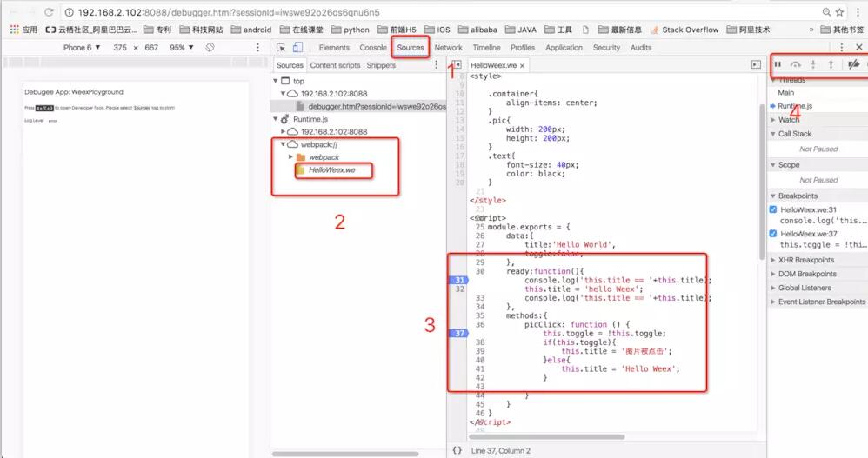Open the Security tab

tap(607, 48)
